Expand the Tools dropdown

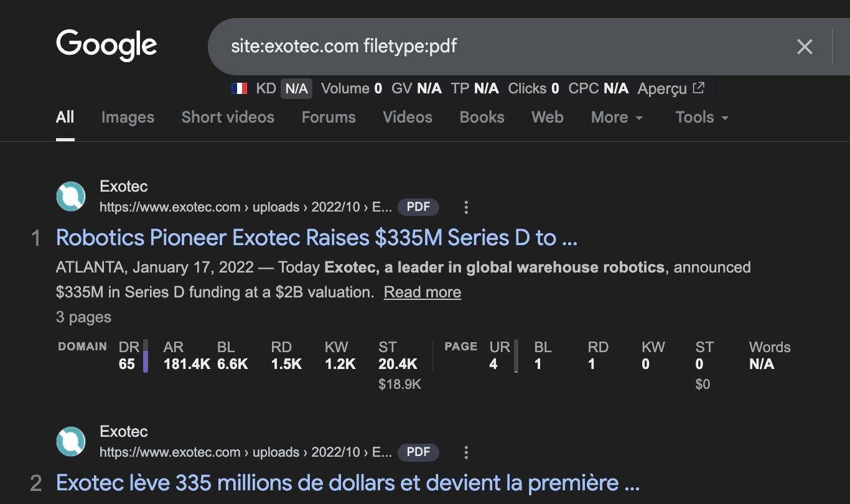click(701, 118)
